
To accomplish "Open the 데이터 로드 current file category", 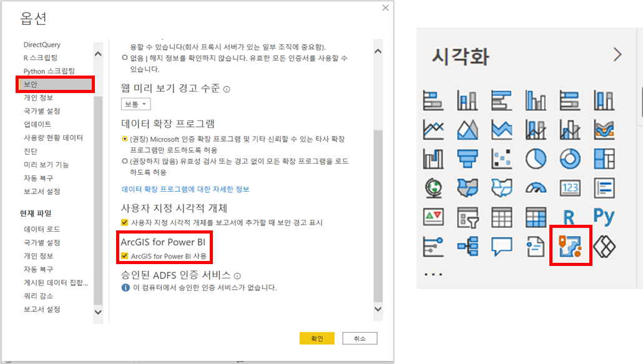I will click(42, 229).
